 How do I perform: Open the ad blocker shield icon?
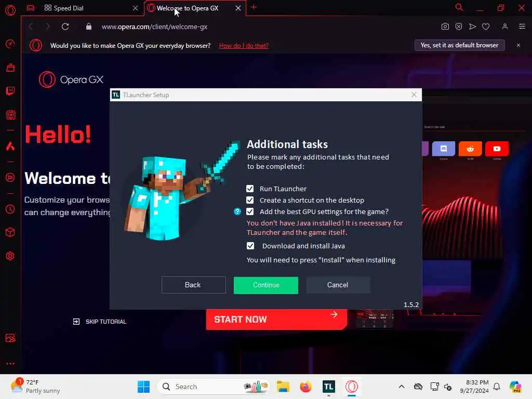pyautogui.click(x=459, y=26)
